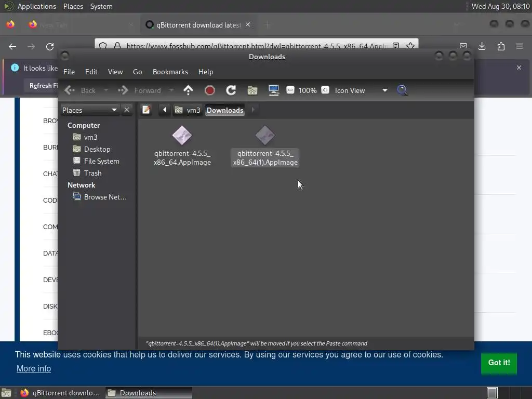Click the Firefox address bar URL
The height and width of the screenshot is (399, 532).
click(x=257, y=46)
